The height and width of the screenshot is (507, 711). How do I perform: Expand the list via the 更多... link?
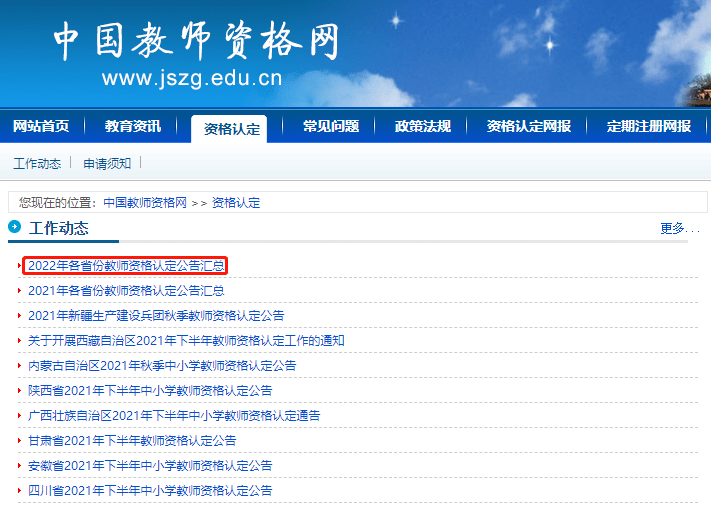coord(679,228)
